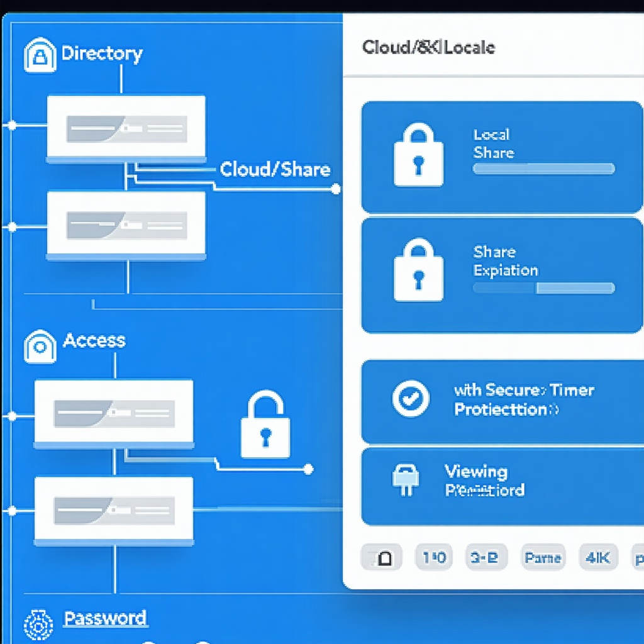Select the first card under Directory
644x644 pixels.
(x=126, y=128)
